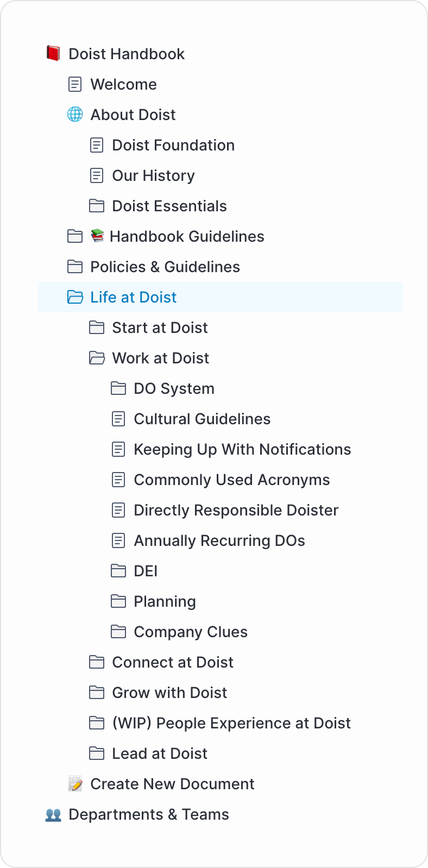
Task: Click the document icon beside Welcome
Action: [75, 84]
